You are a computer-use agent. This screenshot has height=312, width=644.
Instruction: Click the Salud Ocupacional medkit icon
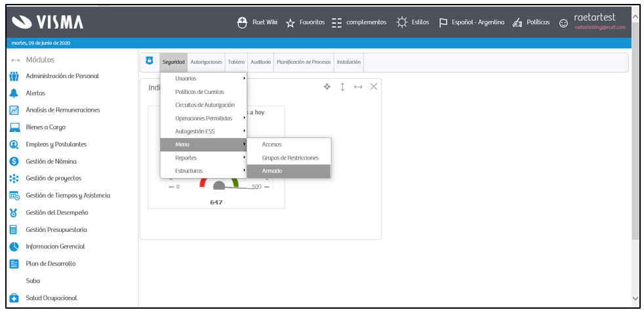point(14,298)
